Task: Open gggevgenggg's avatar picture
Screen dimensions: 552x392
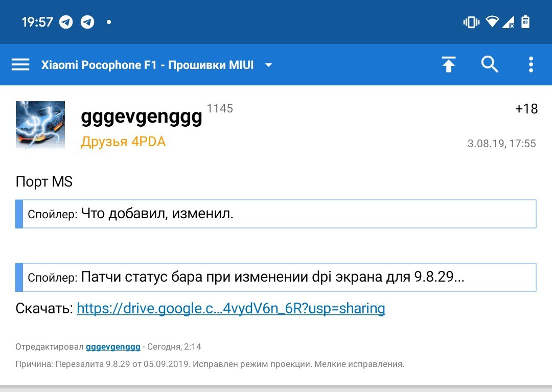Action: pyautogui.click(x=40, y=126)
